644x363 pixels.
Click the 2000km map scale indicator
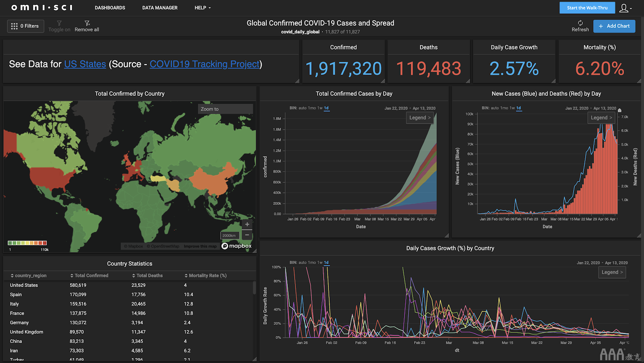(229, 235)
